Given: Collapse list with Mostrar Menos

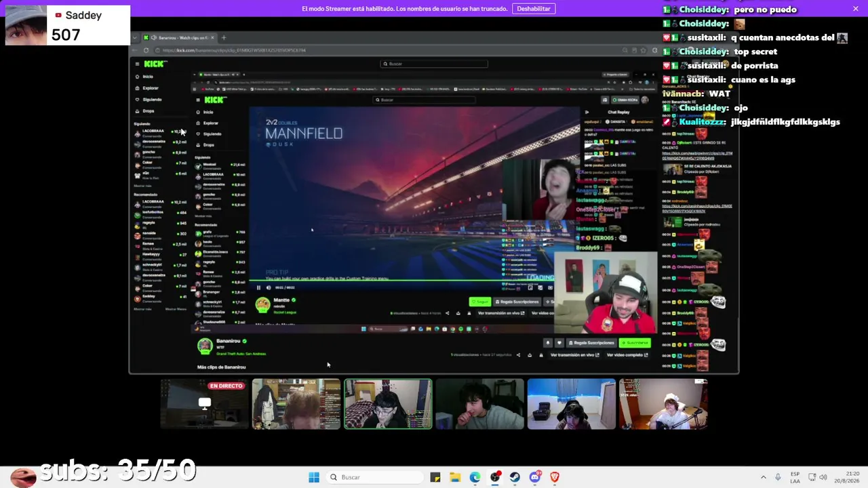Looking at the screenshot, I should coord(176,309).
